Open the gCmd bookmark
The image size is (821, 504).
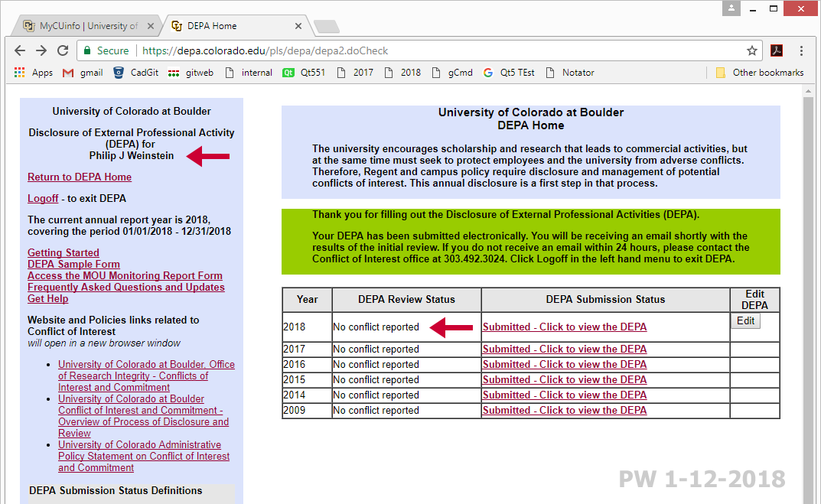tap(452, 73)
